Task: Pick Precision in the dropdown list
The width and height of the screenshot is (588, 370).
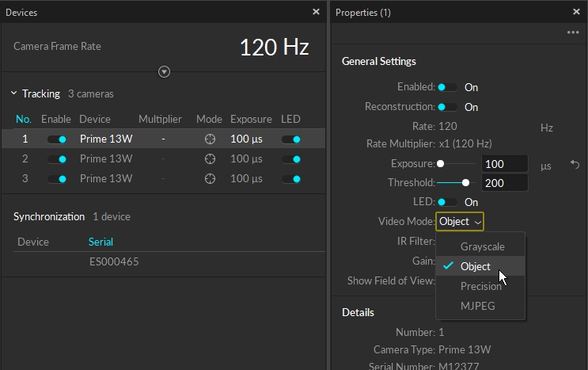Action: click(x=480, y=286)
